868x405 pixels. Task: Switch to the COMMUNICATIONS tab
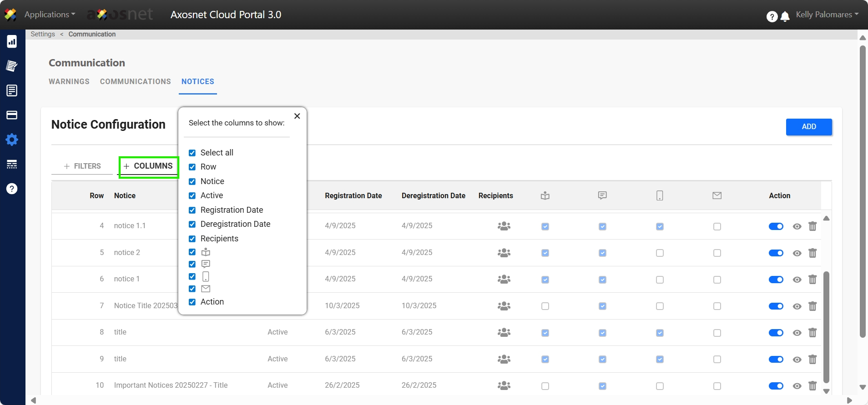pos(135,82)
